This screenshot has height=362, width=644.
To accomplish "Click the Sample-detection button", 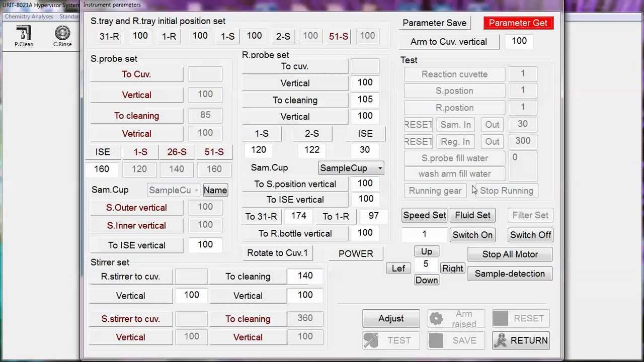I will pos(510,274).
